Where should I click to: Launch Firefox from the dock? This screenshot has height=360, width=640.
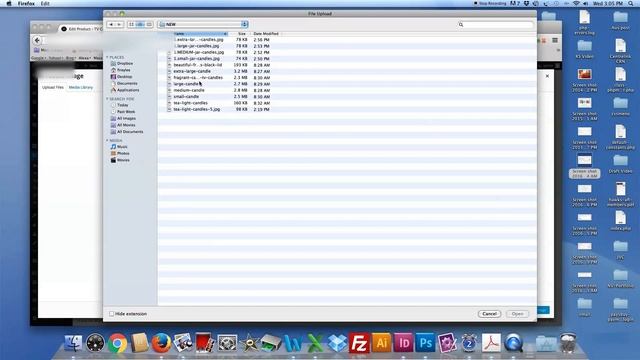[x=161, y=343]
